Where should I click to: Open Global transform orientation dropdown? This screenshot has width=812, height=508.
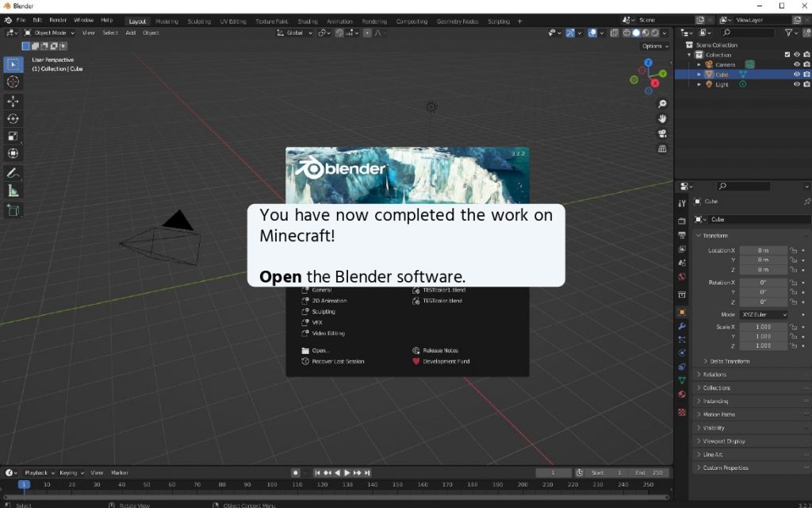[x=294, y=33]
